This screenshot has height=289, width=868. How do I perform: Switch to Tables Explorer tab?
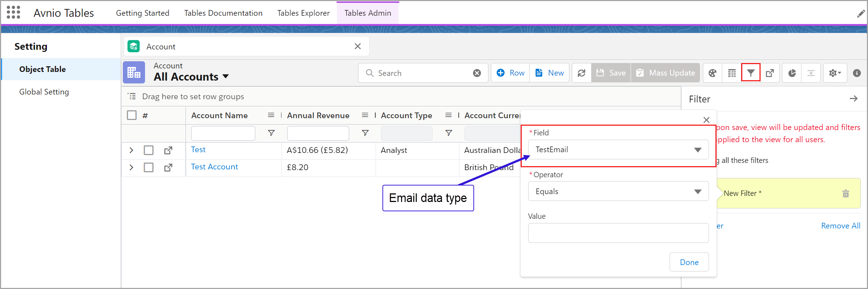303,13
